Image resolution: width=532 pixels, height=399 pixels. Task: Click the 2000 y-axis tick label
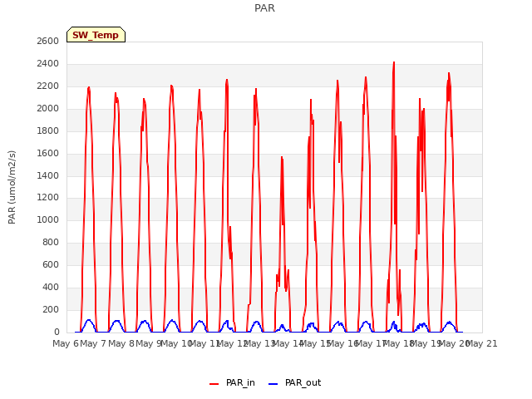48,108
